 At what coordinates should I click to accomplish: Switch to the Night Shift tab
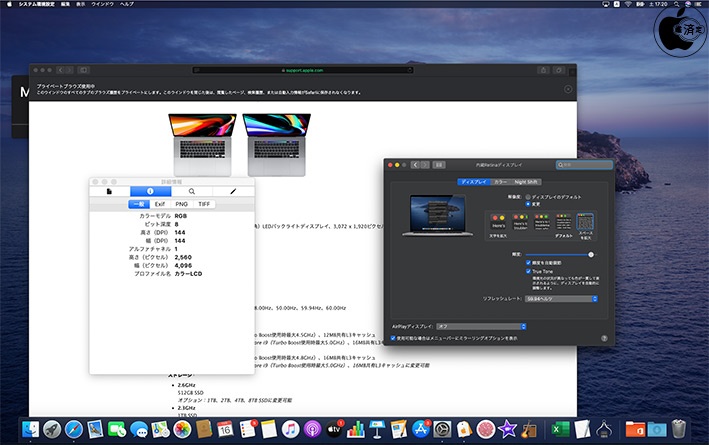[x=526, y=182]
